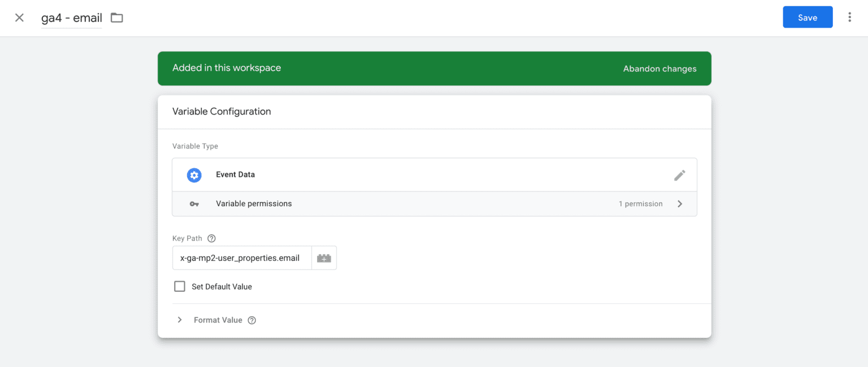Click the Variable Configuration heading
The image size is (868, 367).
pos(222,112)
